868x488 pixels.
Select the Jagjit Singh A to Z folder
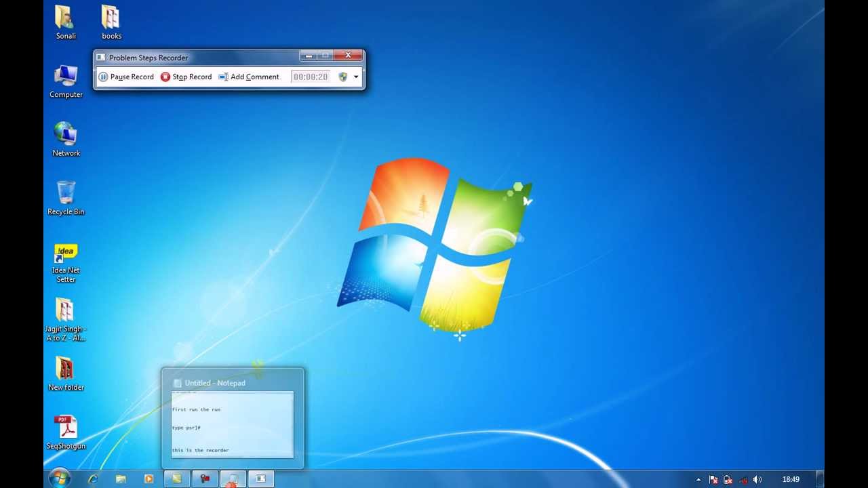66,320
